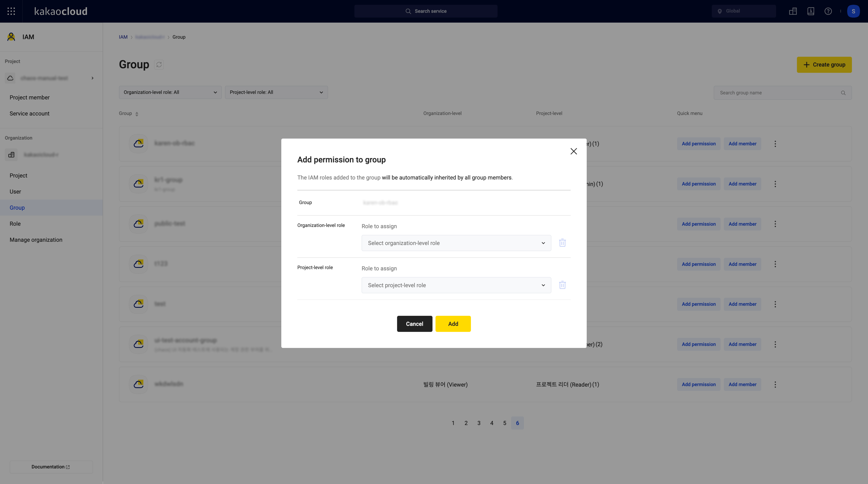Open the Project-level role: All filter

(276, 92)
